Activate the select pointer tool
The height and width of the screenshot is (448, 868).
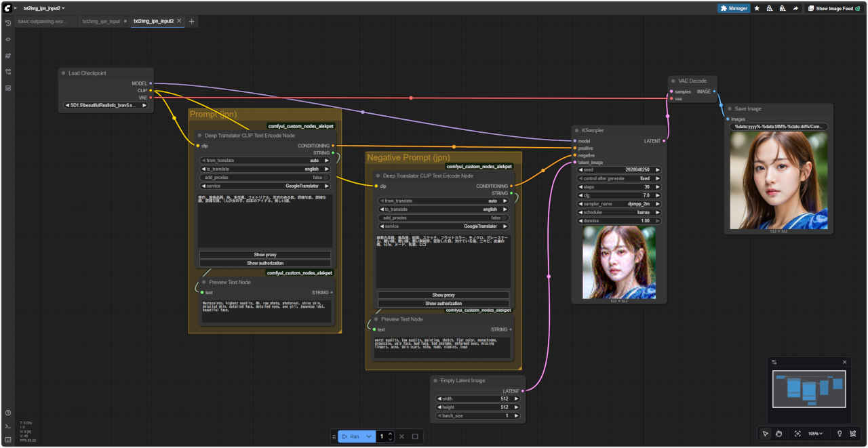click(765, 434)
